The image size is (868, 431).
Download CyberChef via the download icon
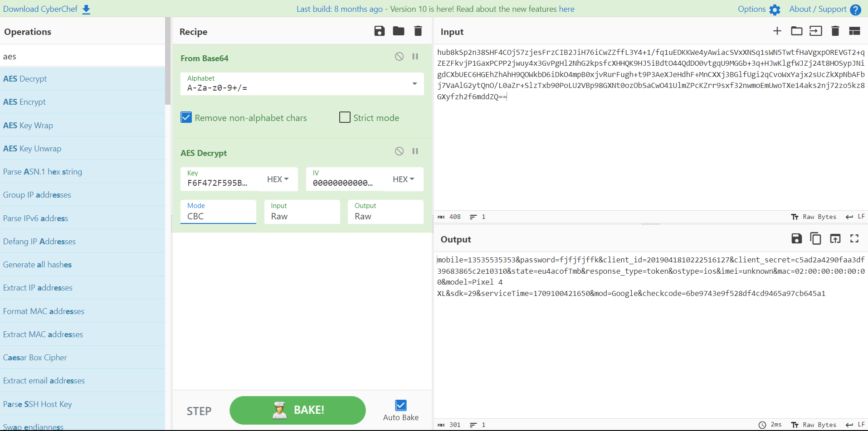click(x=86, y=10)
